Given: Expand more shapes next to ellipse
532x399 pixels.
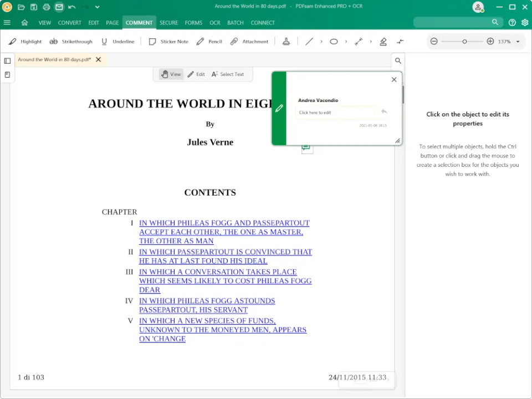Looking at the screenshot, I should point(346,42).
